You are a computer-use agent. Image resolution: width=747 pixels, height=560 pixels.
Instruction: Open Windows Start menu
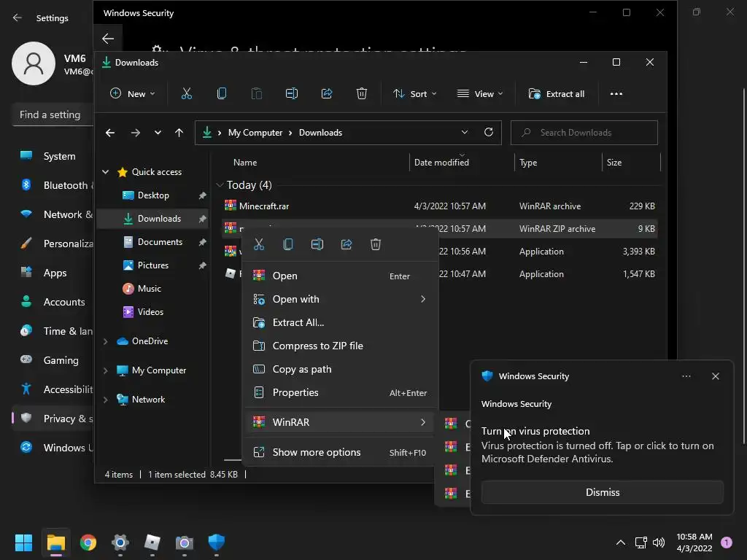point(23,542)
